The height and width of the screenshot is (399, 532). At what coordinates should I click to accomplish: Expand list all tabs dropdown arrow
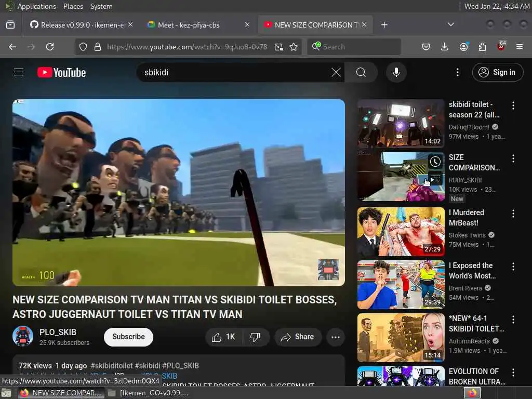coord(451,25)
